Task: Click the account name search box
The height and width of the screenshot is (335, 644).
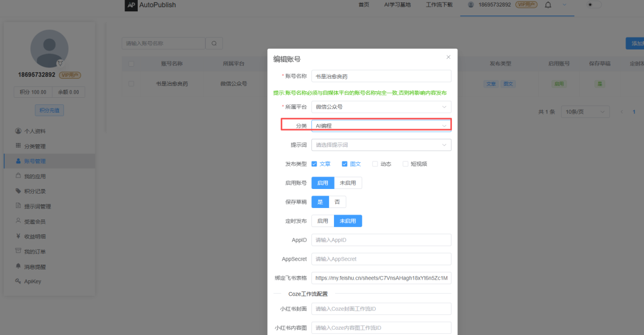Action: (x=163, y=43)
